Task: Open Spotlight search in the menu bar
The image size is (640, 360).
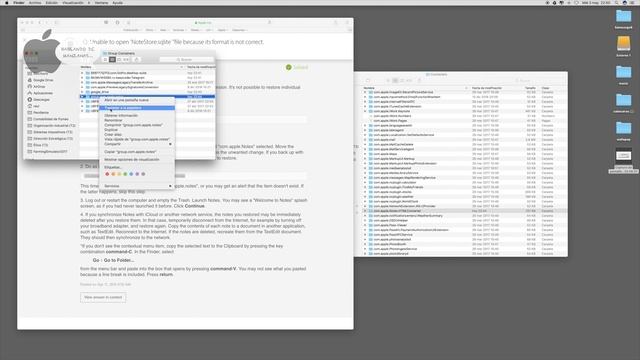Action: (x=617, y=2)
